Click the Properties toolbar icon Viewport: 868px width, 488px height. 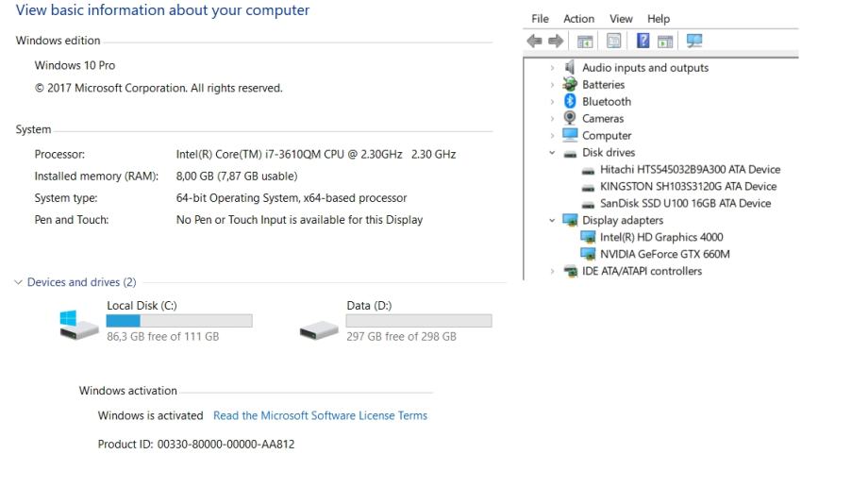(614, 41)
